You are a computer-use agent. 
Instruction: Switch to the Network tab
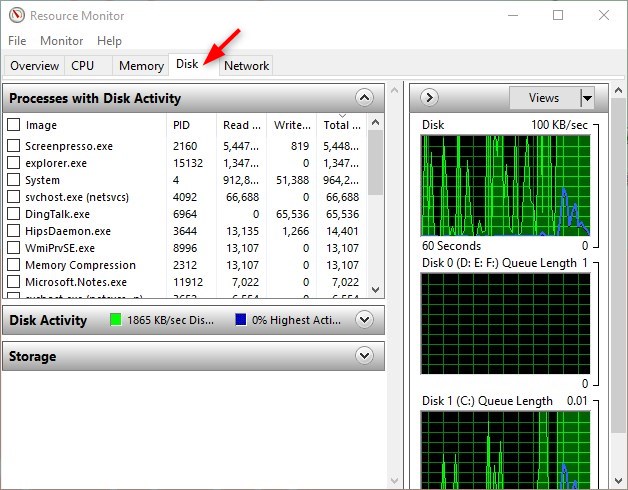click(246, 66)
